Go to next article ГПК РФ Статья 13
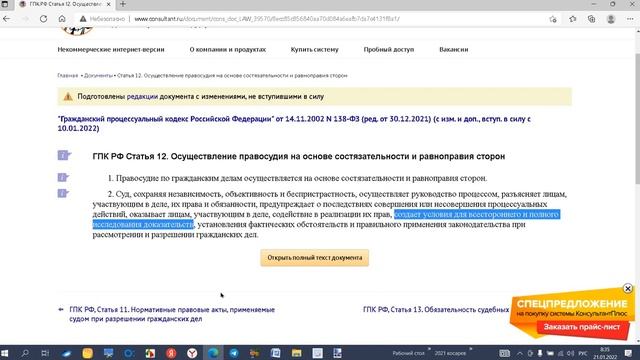 tap(436, 310)
